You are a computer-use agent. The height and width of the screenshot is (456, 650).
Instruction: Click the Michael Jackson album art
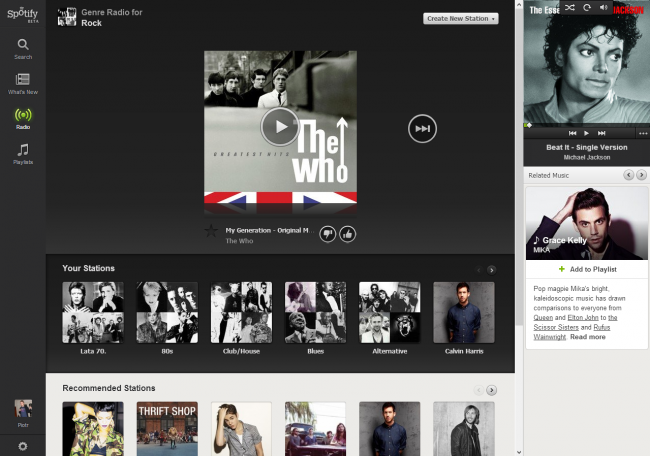pyautogui.click(x=587, y=62)
